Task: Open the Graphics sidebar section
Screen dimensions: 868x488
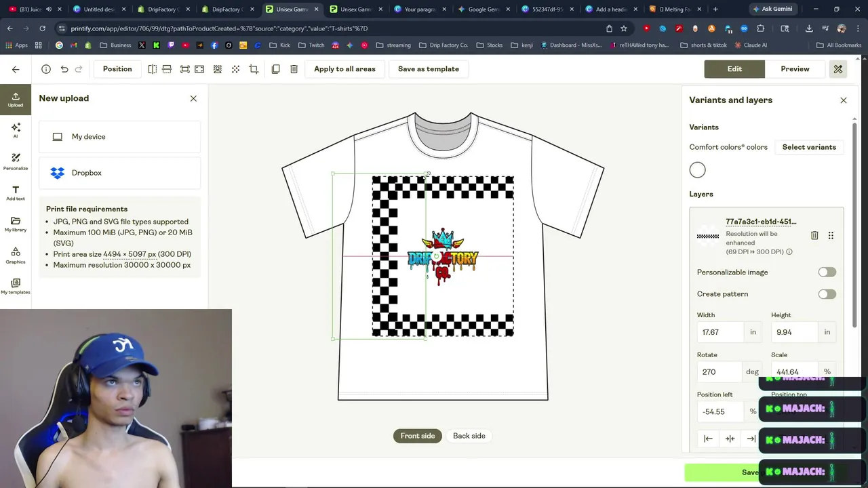Action: [16, 256]
